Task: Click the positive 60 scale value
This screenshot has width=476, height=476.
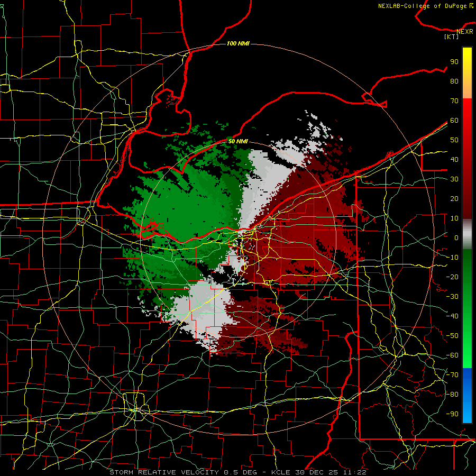Action: (x=454, y=121)
